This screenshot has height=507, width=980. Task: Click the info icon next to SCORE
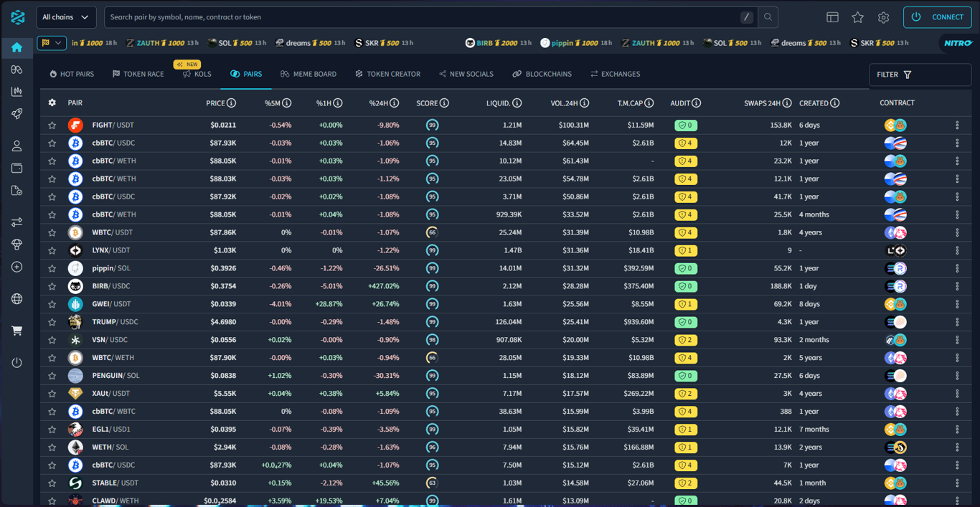[444, 103]
